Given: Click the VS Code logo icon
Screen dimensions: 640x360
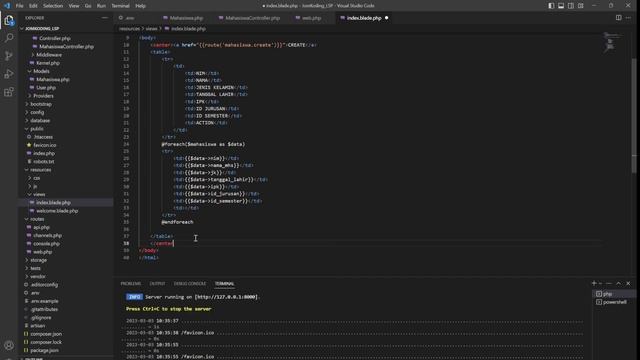Looking at the screenshot, I should [7, 6].
